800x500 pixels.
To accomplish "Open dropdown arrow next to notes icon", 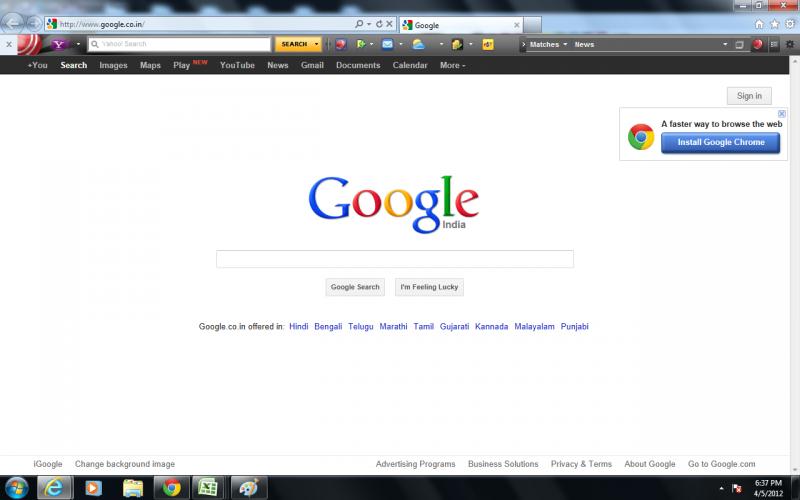I will 470,44.
